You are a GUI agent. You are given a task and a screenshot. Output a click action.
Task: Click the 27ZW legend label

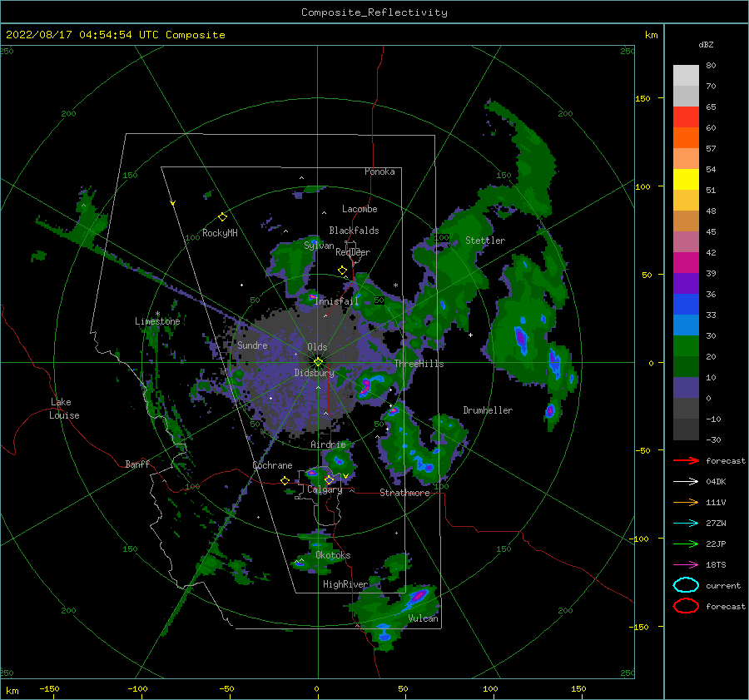coord(716,524)
